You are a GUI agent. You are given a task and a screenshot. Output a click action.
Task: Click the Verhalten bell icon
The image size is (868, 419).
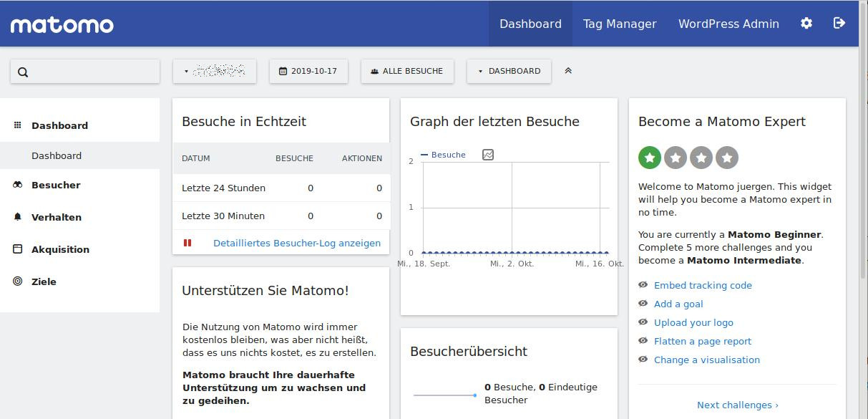point(18,216)
